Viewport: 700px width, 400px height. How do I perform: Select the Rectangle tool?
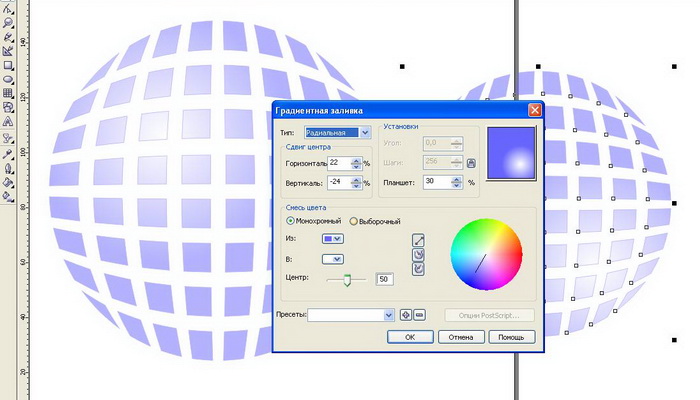tap(8, 65)
